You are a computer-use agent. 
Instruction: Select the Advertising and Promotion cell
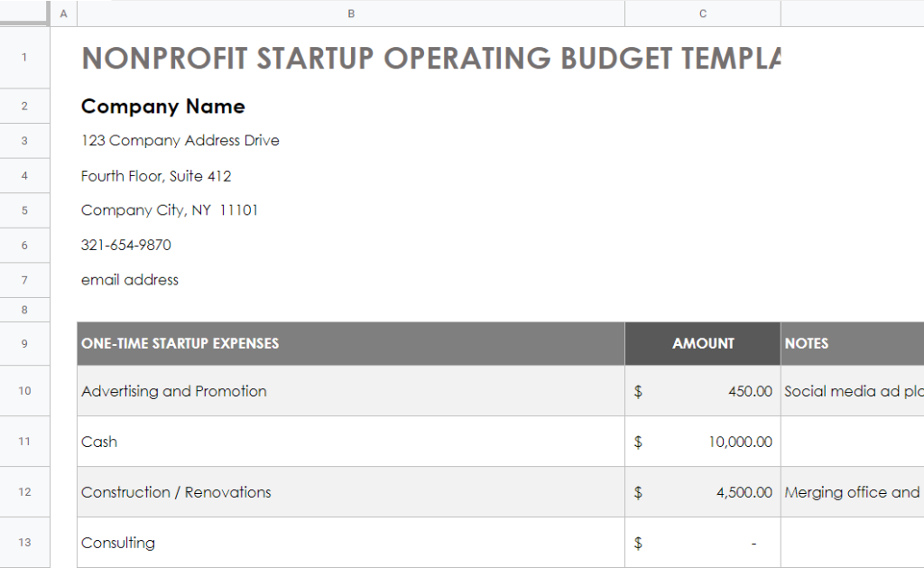click(x=350, y=391)
